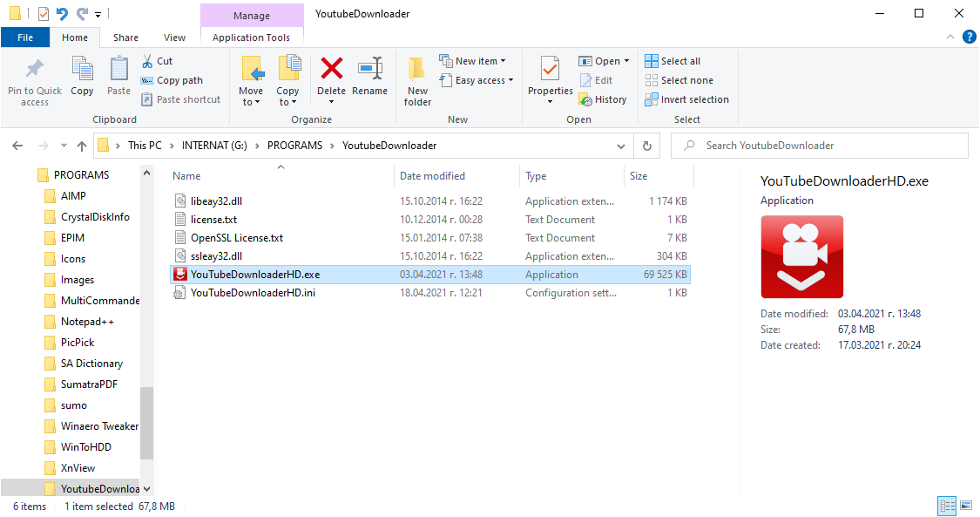Open the Application Tools tab
The image size is (980, 517).
pyautogui.click(x=251, y=37)
